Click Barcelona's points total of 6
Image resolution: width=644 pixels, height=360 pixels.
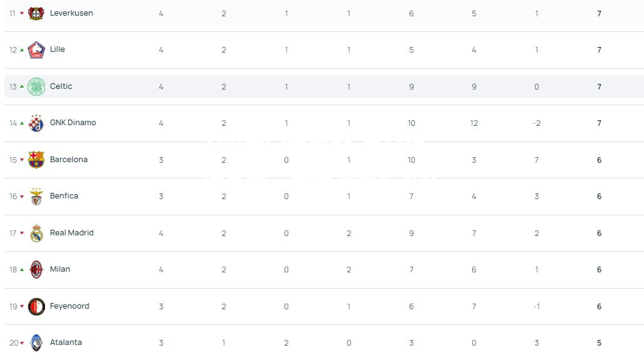point(600,160)
